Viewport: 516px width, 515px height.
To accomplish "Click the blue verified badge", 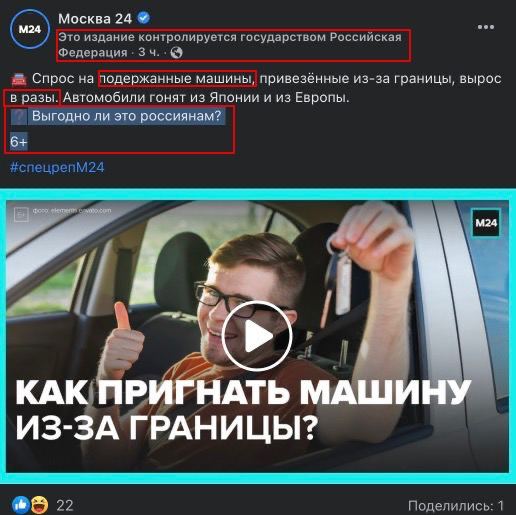I will [144, 18].
